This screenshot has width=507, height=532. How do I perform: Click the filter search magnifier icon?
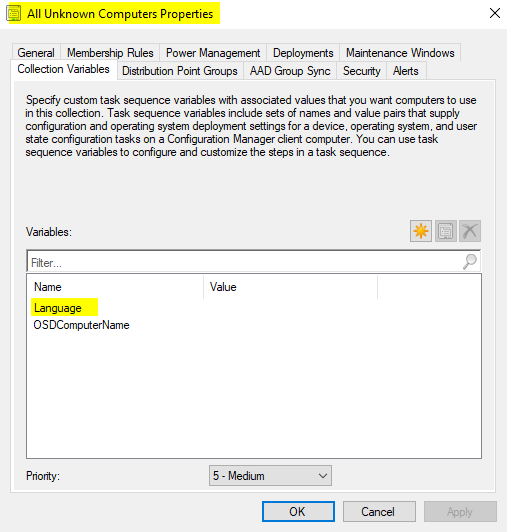pos(470,262)
